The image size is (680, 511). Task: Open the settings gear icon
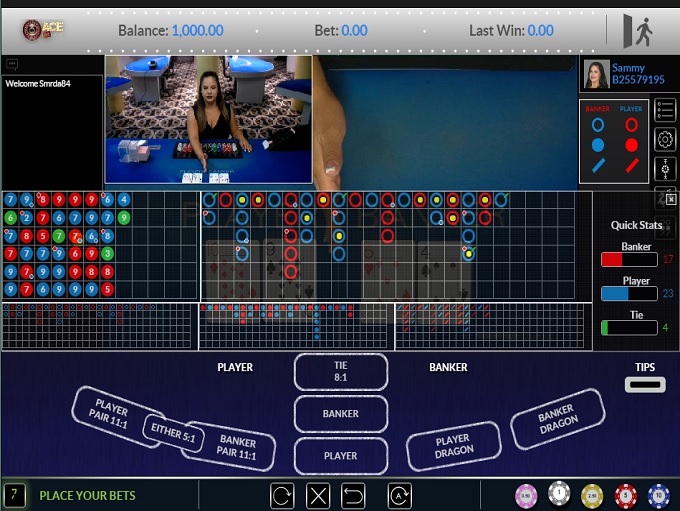665,139
